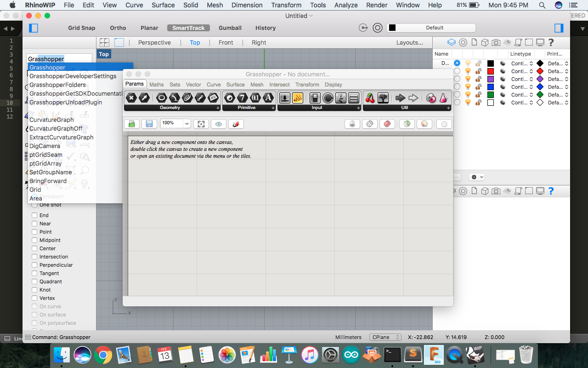Enable the Near object snap checkbox
Screen dimensions: 588x368
pos(34,224)
